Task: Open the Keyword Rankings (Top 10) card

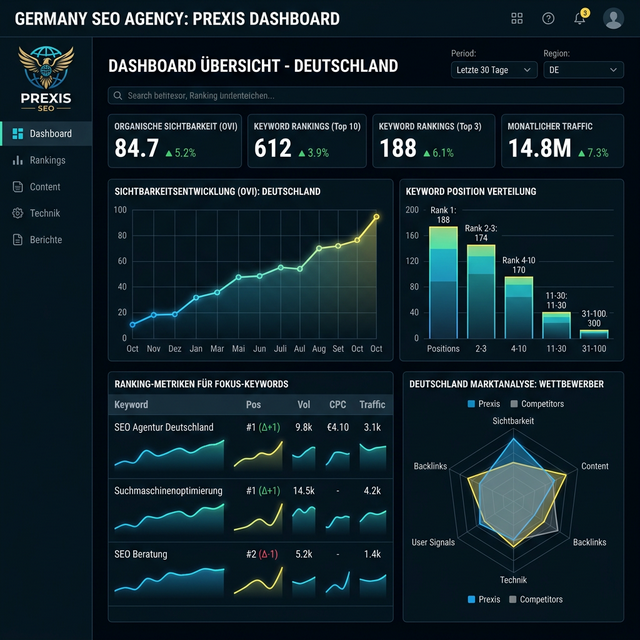Action: pyautogui.click(x=307, y=141)
